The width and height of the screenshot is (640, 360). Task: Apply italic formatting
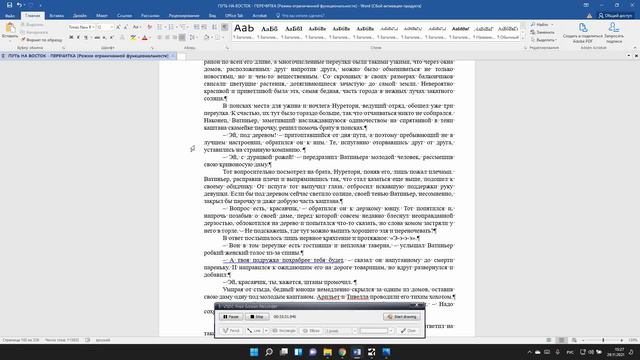pyautogui.click(x=78, y=38)
